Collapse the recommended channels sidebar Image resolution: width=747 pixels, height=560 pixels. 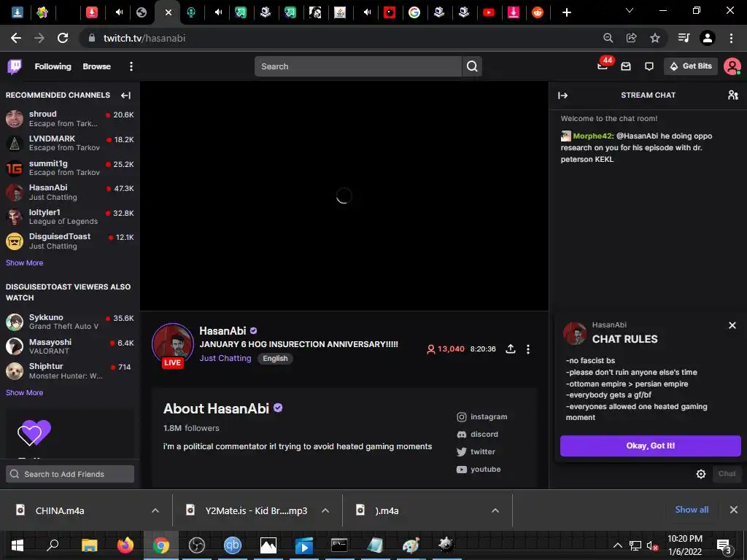click(125, 96)
